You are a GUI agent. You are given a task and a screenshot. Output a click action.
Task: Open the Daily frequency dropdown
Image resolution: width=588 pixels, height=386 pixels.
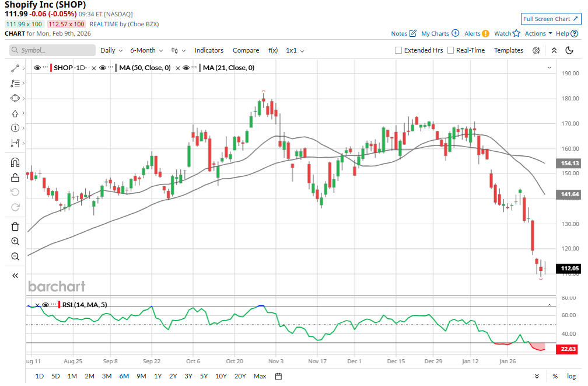pyautogui.click(x=111, y=50)
